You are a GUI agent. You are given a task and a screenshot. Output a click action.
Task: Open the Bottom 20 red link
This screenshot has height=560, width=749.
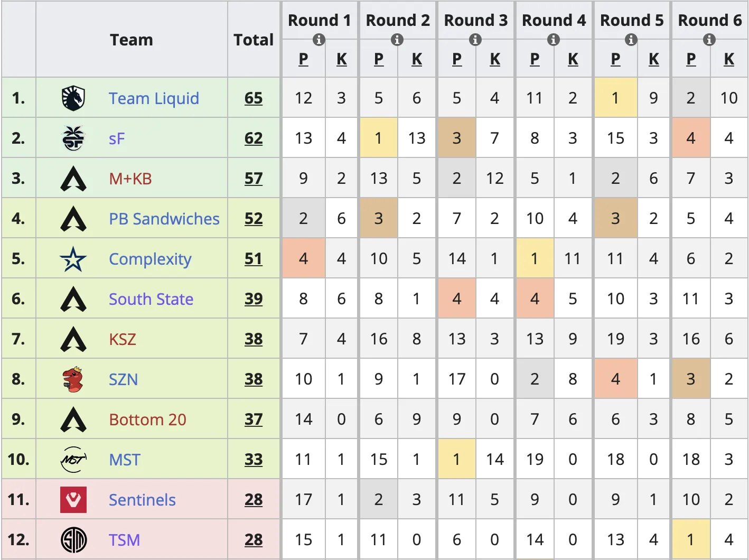coord(147,419)
